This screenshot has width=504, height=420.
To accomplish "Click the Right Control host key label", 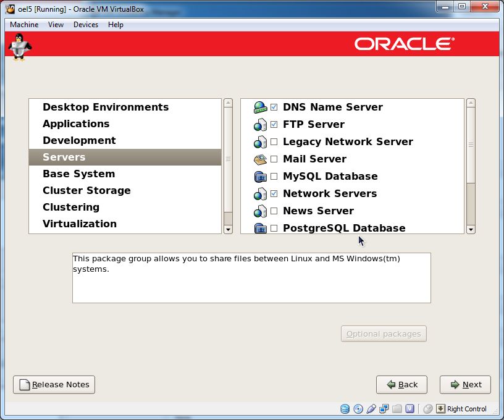I will click(x=467, y=409).
